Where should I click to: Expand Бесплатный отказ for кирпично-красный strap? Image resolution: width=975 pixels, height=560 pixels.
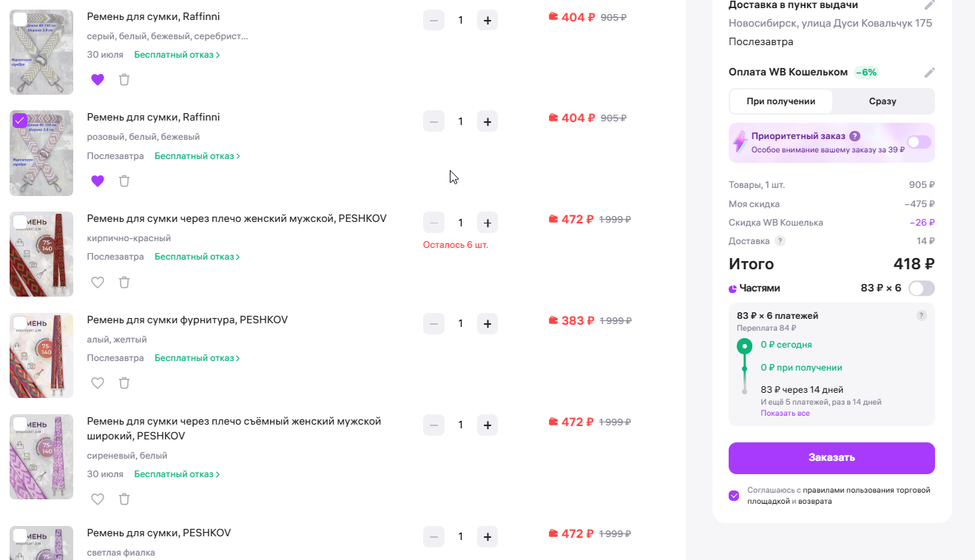click(198, 257)
